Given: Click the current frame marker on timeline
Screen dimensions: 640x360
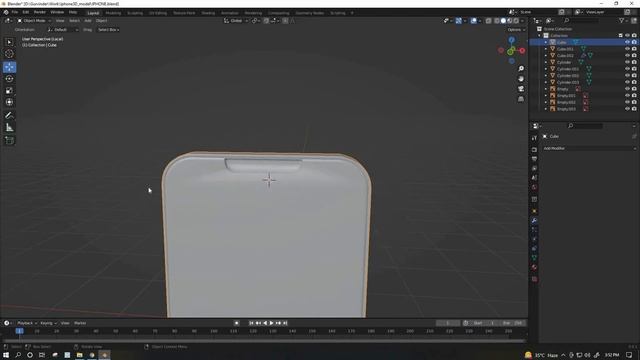Looking at the screenshot, I should (x=20, y=331).
